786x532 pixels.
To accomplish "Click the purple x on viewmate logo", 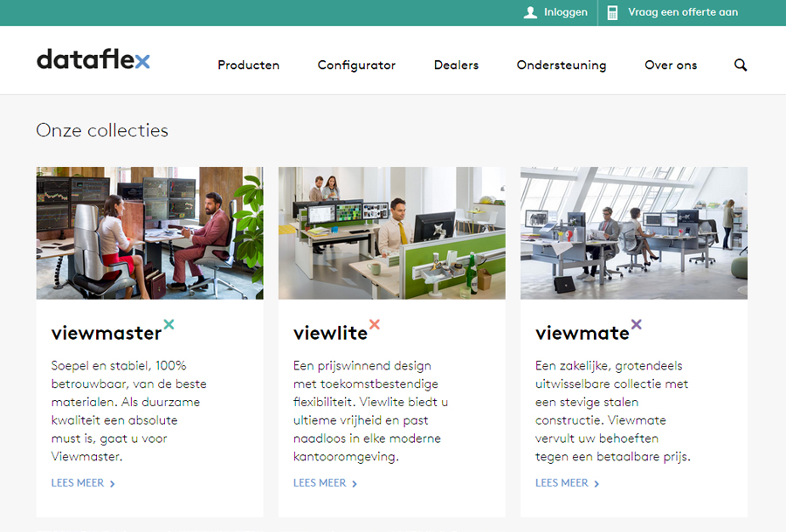I will pos(636,324).
